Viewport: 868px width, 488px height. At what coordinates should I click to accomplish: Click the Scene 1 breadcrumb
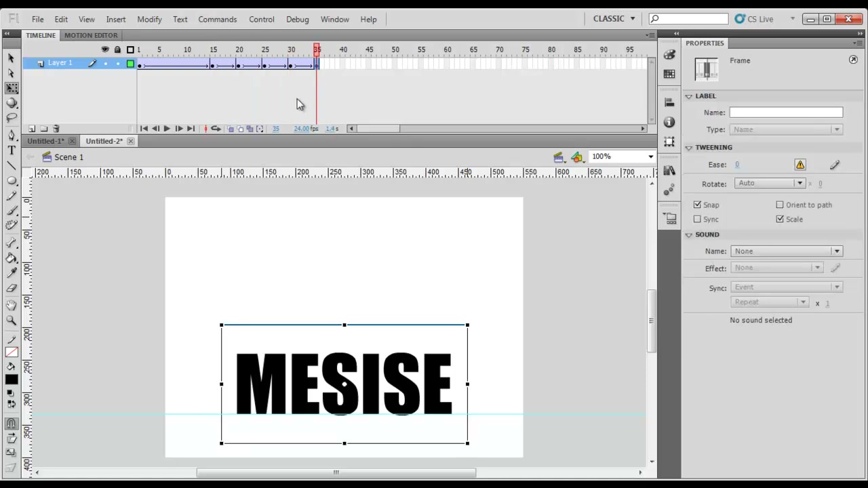68,157
